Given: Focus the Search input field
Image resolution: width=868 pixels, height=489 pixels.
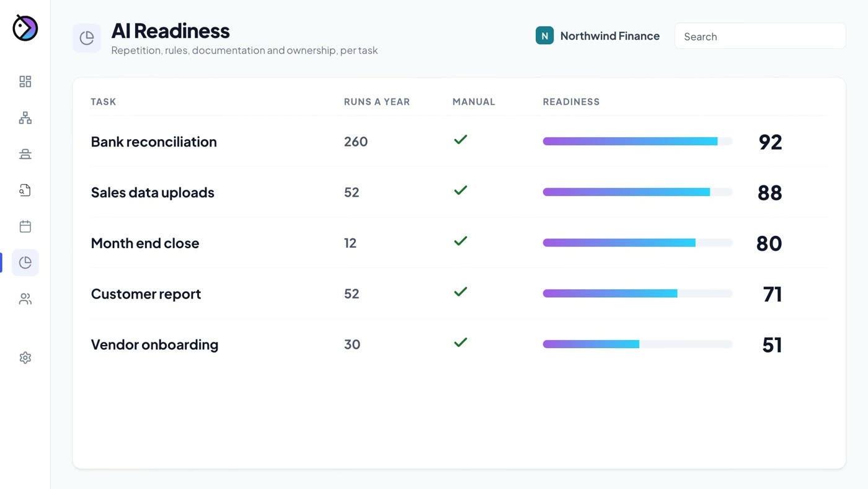Looking at the screenshot, I should (760, 36).
